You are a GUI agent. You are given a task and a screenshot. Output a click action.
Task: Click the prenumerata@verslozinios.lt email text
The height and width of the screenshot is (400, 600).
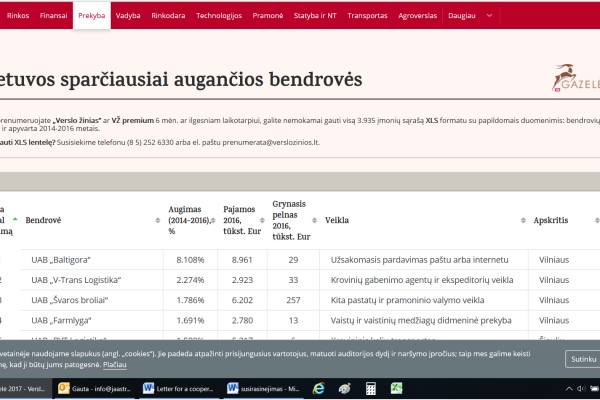pos(271,142)
